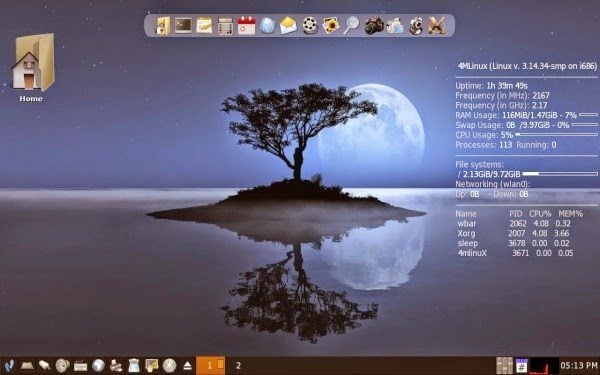This screenshot has height=375, width=600.
Task: Click the eject icon in taskbar
Action: 187,365
